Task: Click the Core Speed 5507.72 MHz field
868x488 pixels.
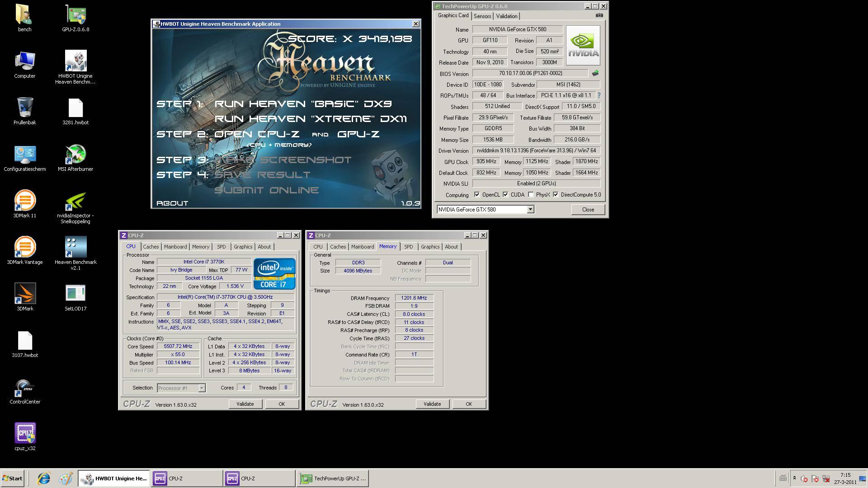Action: tap(178, 347)
